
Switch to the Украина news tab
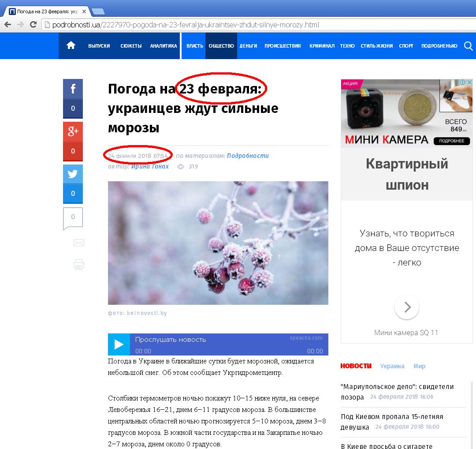pos(392,366)
